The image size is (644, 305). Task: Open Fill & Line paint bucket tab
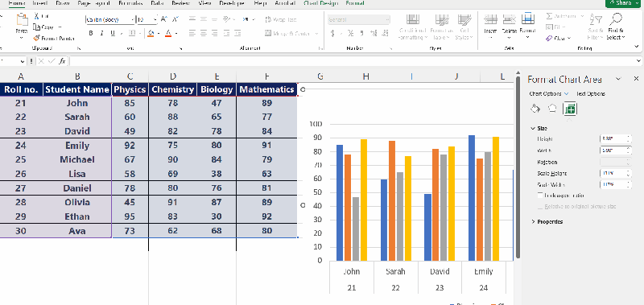(x=535, y=109)
